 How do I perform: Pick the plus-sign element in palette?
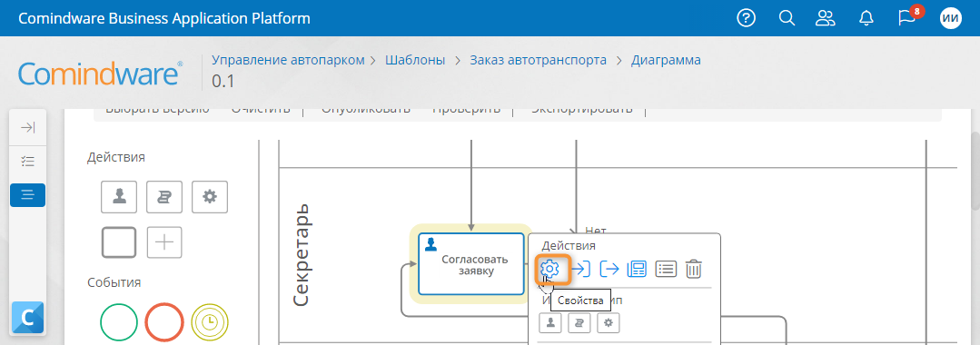(x=164, y=242)
